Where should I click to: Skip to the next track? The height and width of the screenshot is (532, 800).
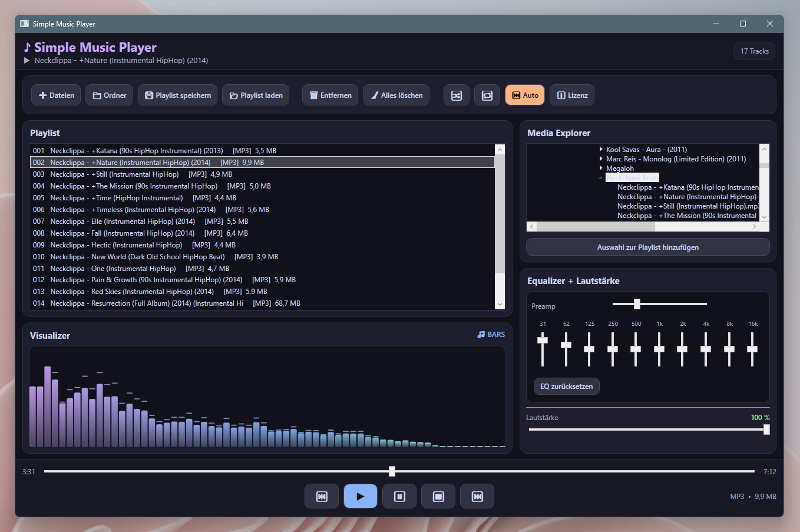coord(477,496)
